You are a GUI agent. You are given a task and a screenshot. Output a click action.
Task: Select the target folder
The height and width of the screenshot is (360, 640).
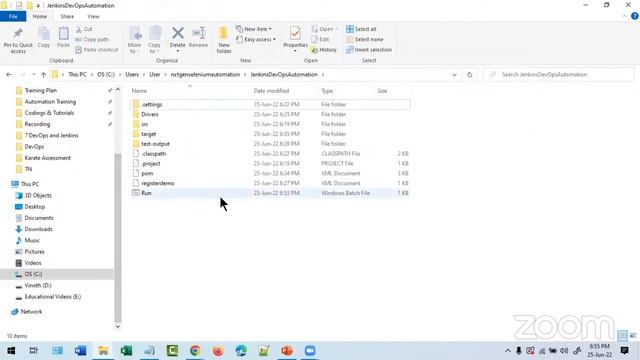(270, 134)
